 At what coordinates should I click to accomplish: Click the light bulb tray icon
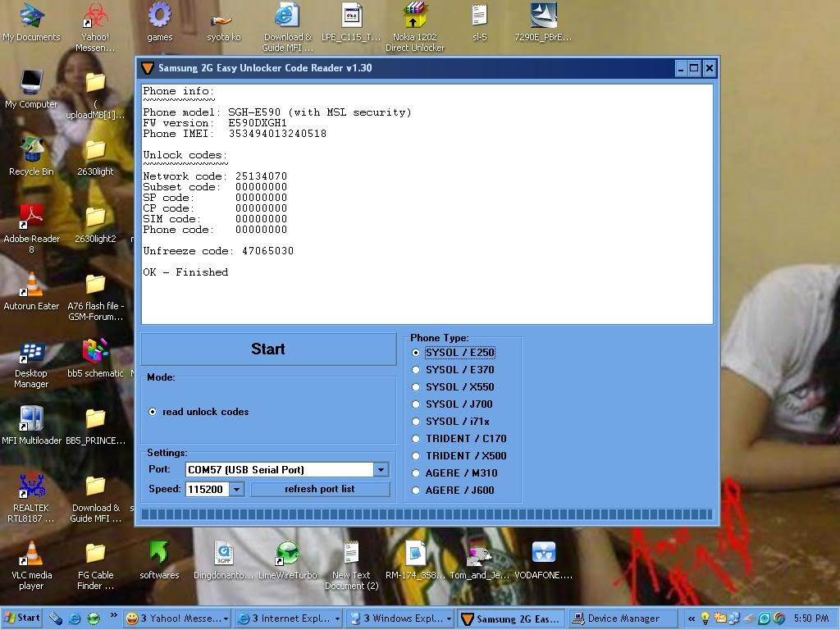point(705,619)
